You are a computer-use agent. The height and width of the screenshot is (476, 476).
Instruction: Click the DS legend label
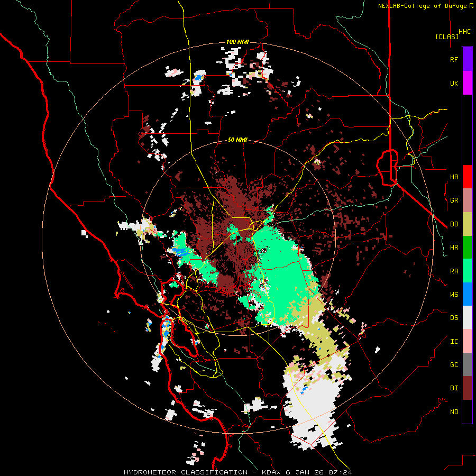pyautogui.click(x=454, y=318)
